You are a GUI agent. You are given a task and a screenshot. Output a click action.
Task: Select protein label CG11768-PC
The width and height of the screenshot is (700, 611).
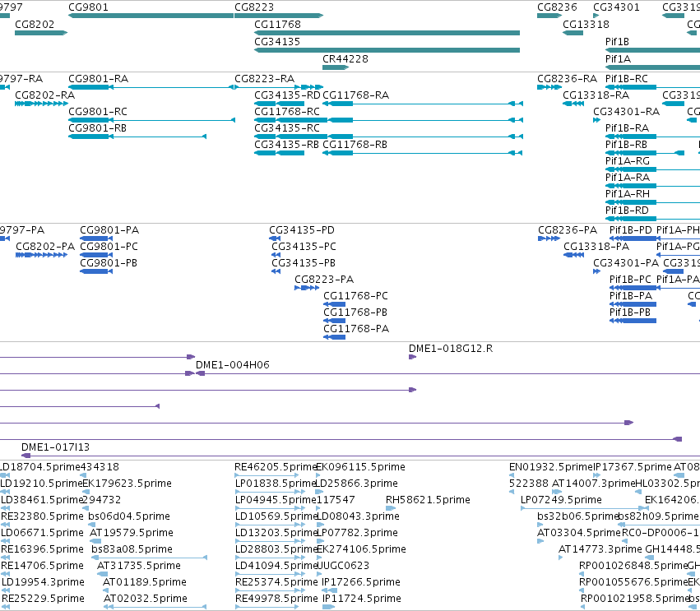tap(356, 297)
